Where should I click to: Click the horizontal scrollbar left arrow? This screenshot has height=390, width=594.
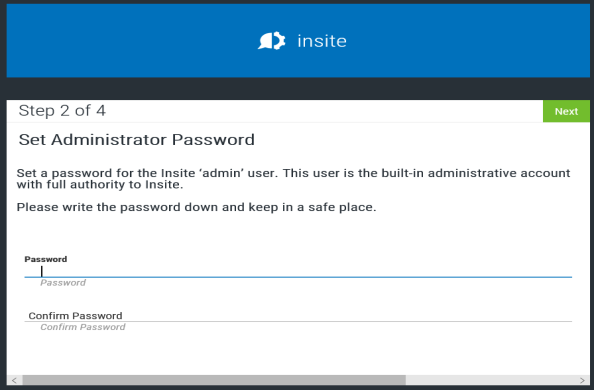pos(14,380)
